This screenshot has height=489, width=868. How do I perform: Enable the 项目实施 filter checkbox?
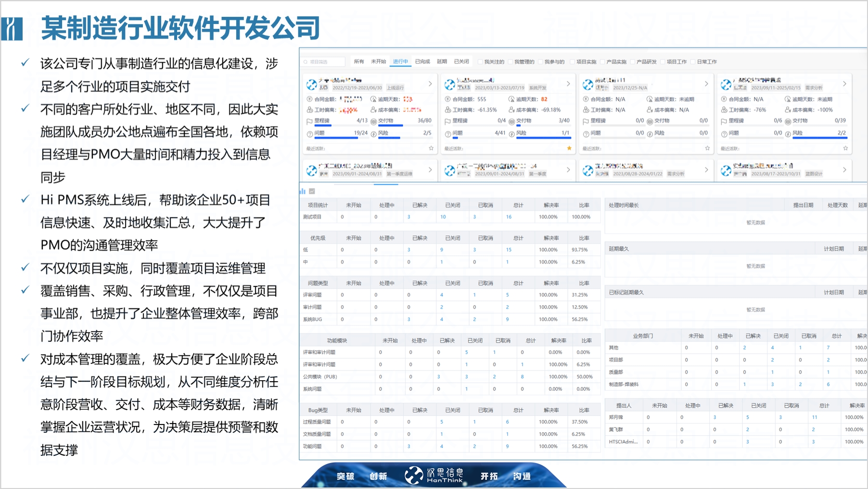point(573,62)
